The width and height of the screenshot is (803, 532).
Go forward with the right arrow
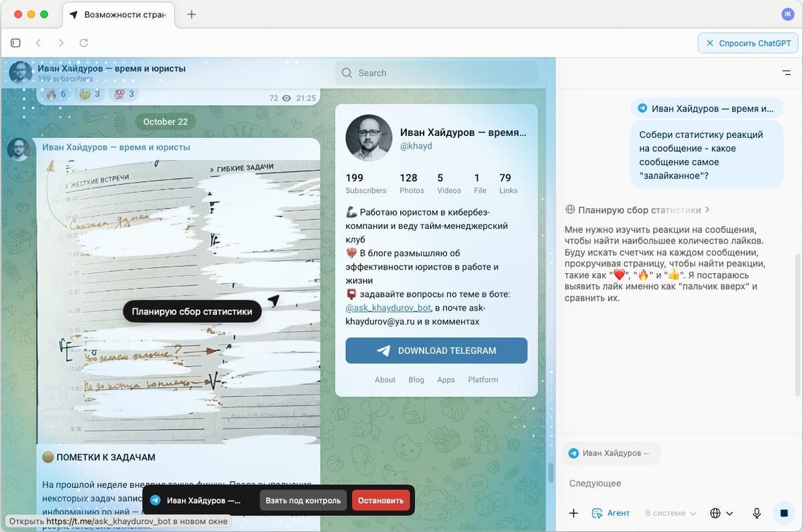pos(61,43)
